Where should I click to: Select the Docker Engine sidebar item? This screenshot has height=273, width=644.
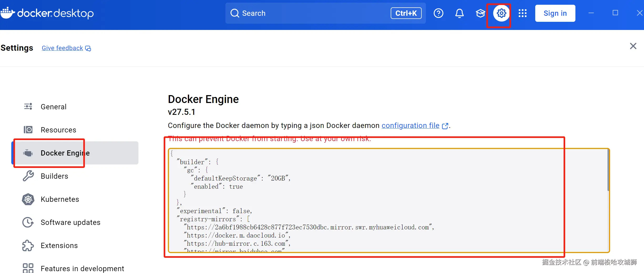[75, 153]
